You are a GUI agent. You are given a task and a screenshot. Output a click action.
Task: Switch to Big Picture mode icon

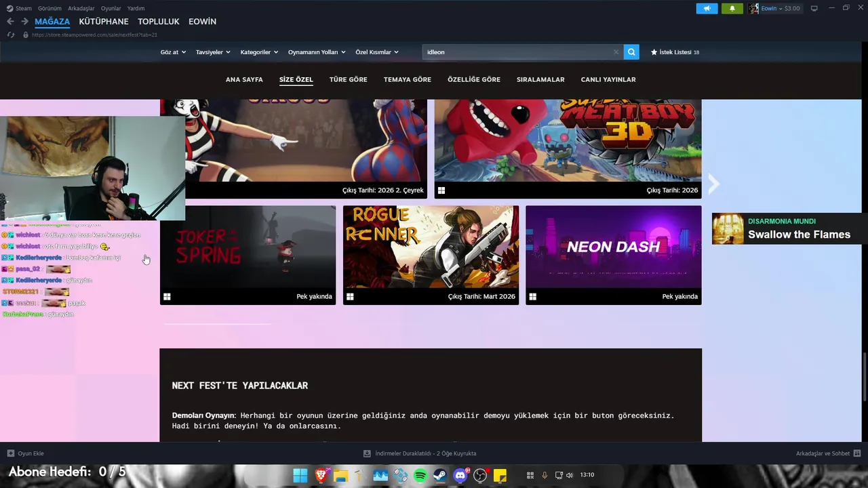(814, 8)
